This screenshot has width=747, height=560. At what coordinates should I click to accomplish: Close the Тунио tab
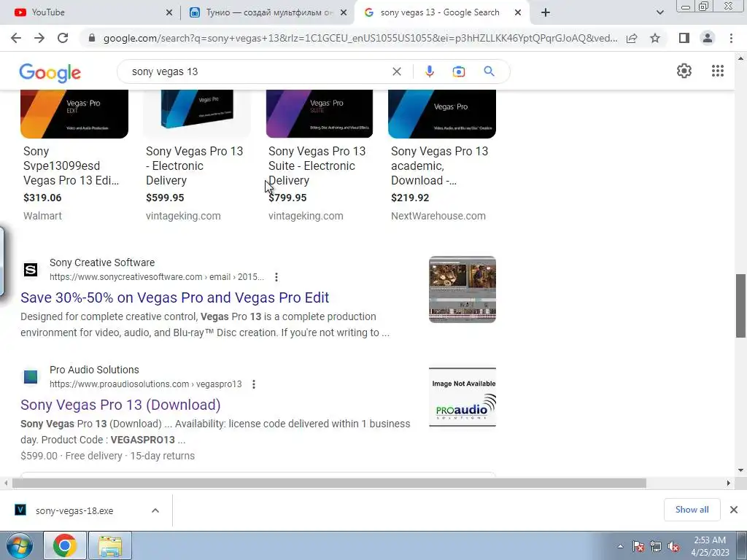[344, 12]
